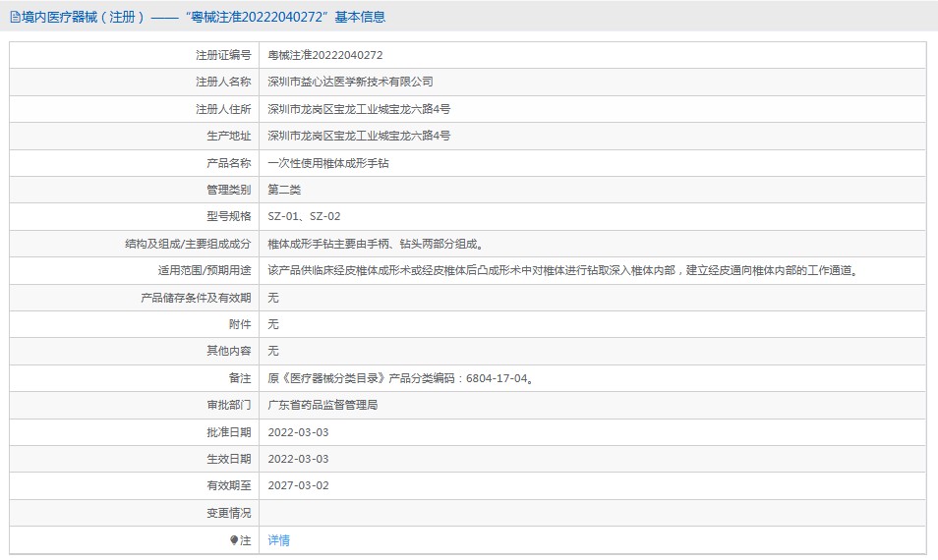Click the 变更情况 field label
This screenshot has width=938, height=560.
click(228, 513)
